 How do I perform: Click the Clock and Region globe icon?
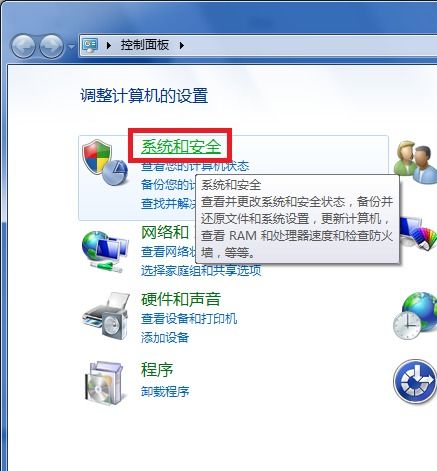click(x=415, y=315)
